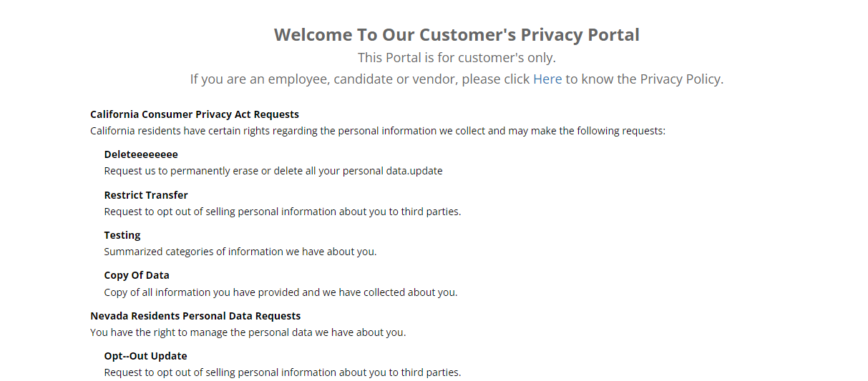Select the 'Copy Of Data' request
This screenshot has height=381, width=868.
(137, 275)
